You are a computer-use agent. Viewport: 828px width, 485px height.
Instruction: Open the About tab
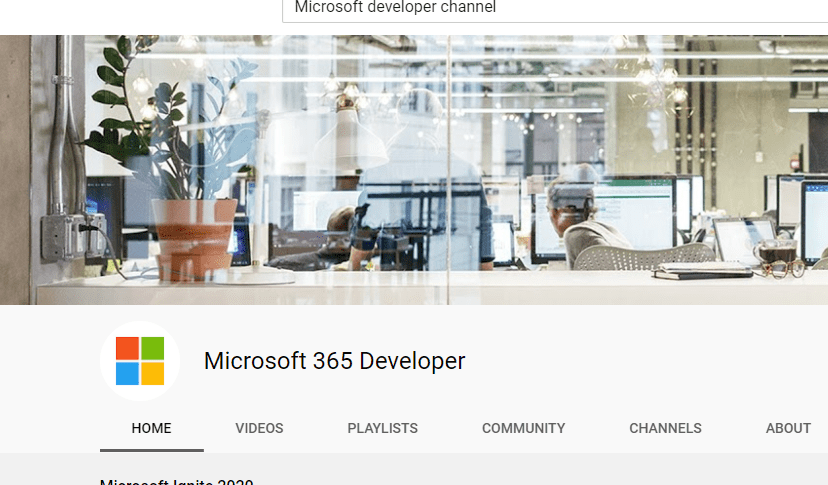pos(788,428)
